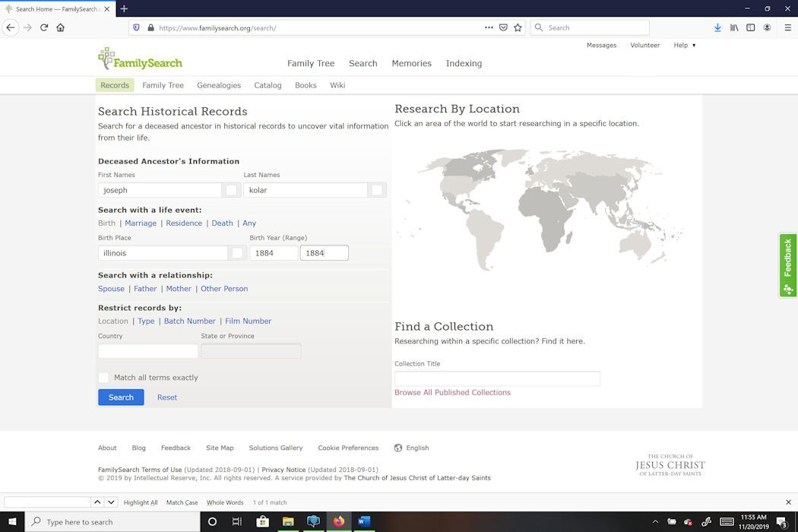Open Task View on the taskbar
The height and width of the screenshot is (532, 798).
236,522
